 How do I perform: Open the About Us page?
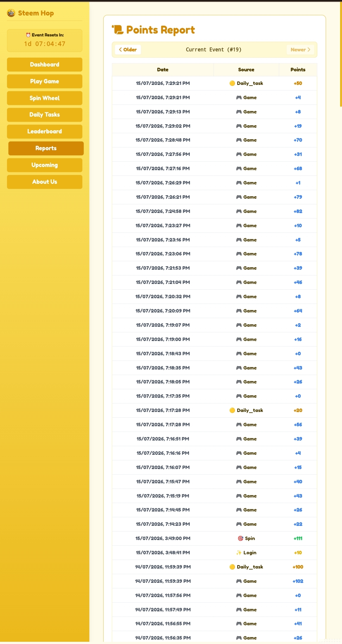[45, 182]
